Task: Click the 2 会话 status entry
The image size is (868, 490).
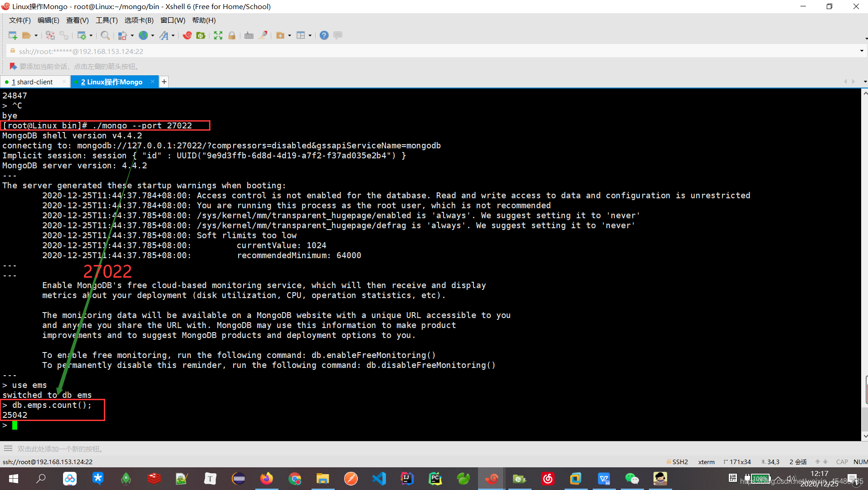Action: click(798, 462)
